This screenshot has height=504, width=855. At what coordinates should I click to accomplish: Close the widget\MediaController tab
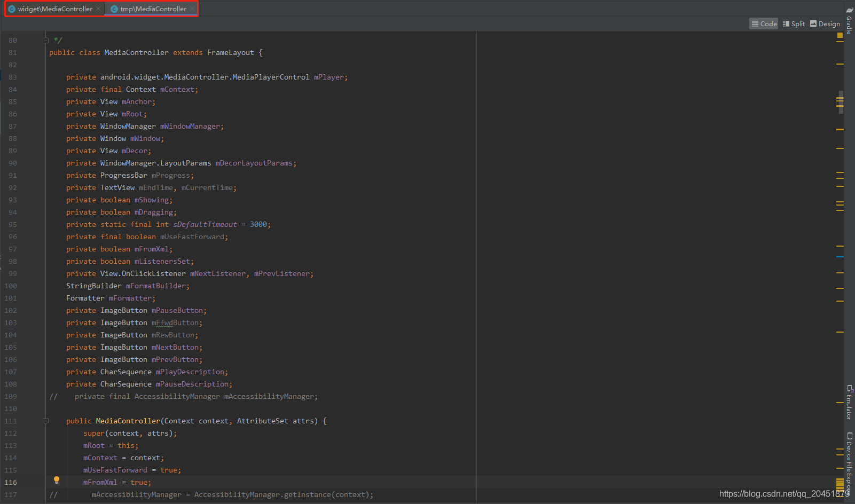pos(98,9)
